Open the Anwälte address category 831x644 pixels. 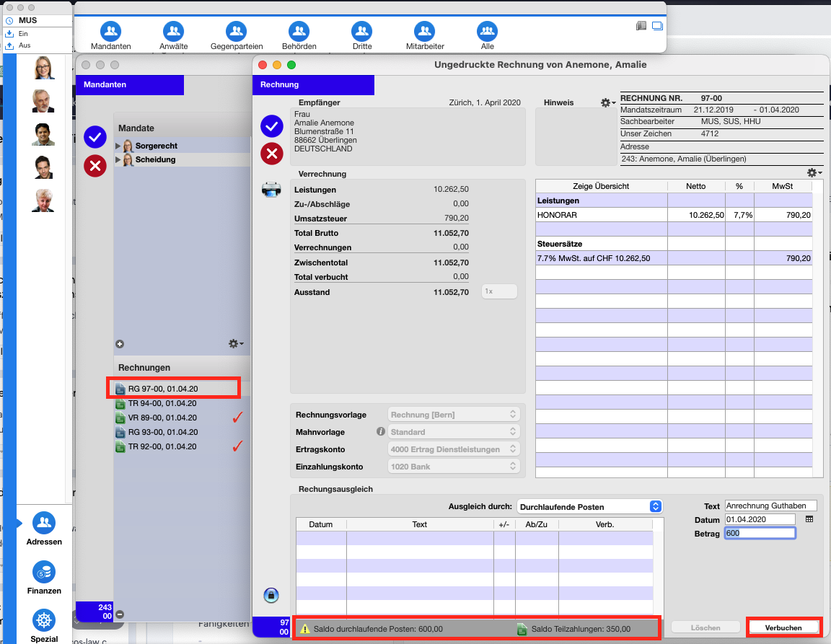(173, 35)
